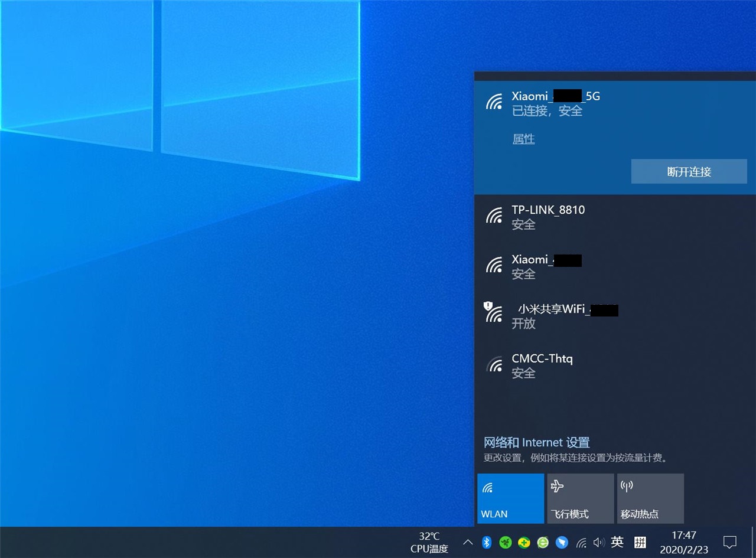Open the green Razer tray icon
The image size is (756, 558).
[x=506, y=542]
